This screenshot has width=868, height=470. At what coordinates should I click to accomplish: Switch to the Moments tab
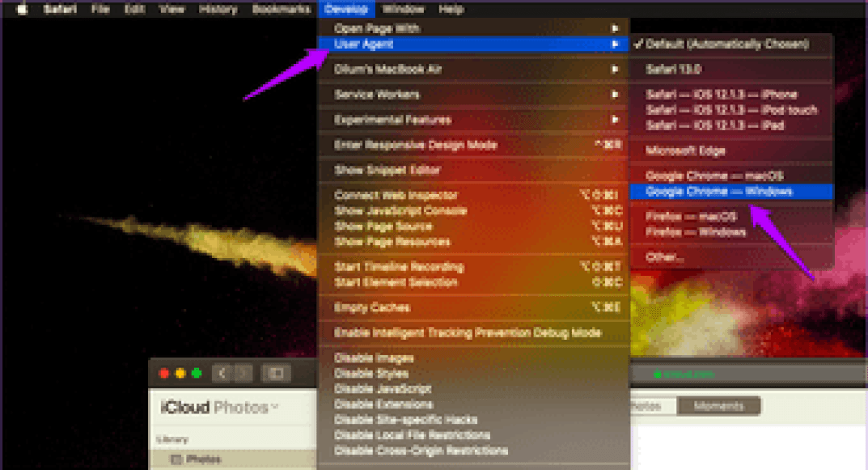pyautogui.click(x=718, y=406)
